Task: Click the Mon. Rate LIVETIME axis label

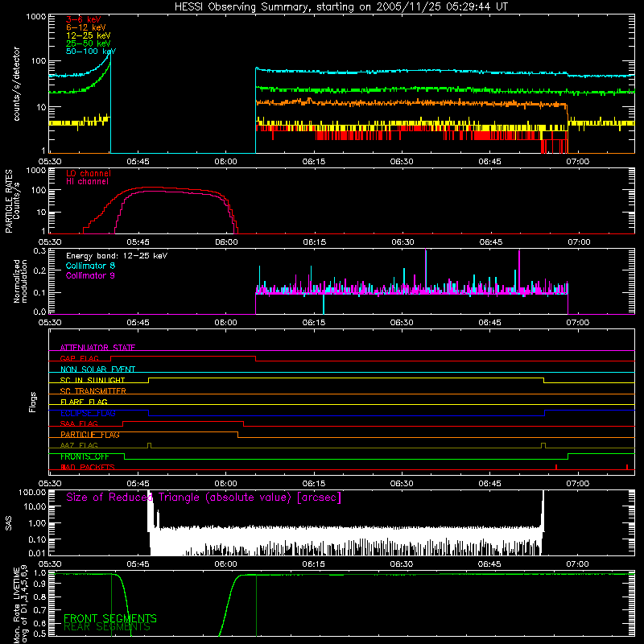Action: click(20, 604)
